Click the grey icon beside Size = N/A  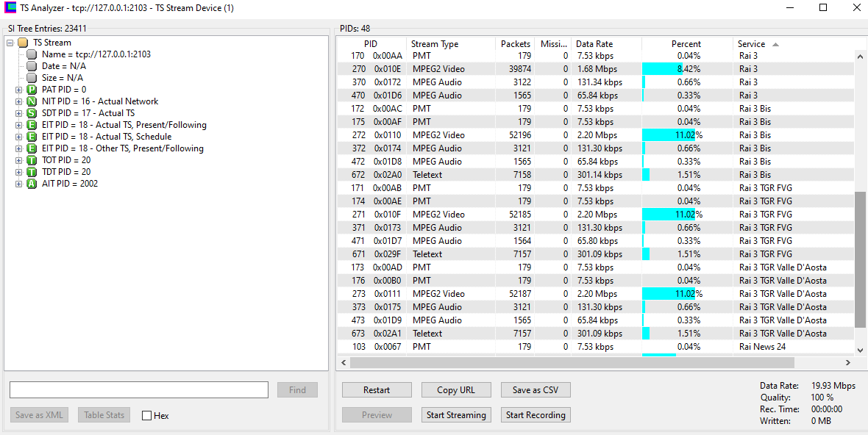click(x=32, y=78)
